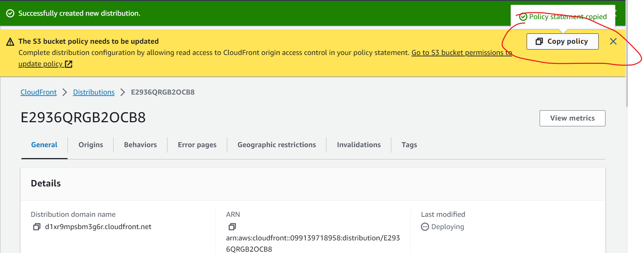Select the General tab
The image size is (644, 253).
(44, 145)
